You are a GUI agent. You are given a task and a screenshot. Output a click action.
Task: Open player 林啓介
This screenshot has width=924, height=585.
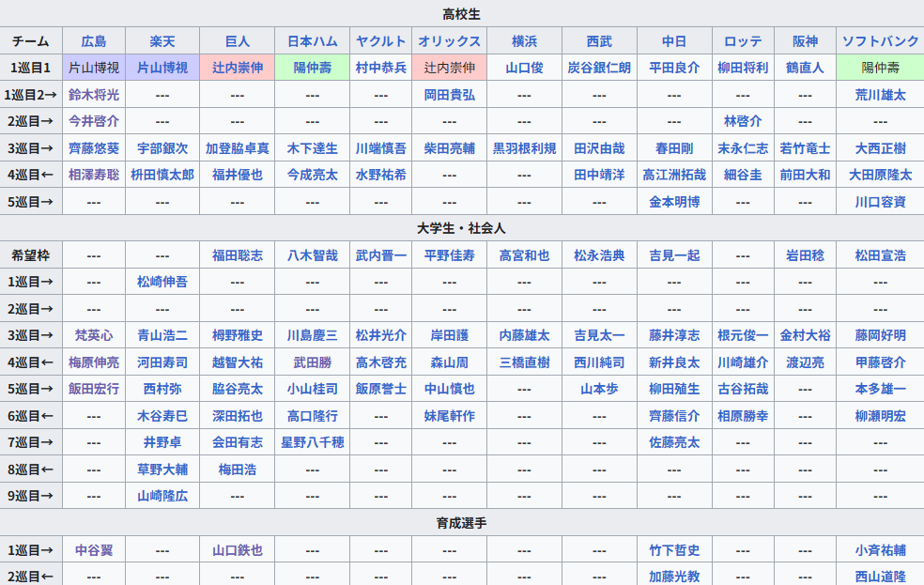(743, 121)
